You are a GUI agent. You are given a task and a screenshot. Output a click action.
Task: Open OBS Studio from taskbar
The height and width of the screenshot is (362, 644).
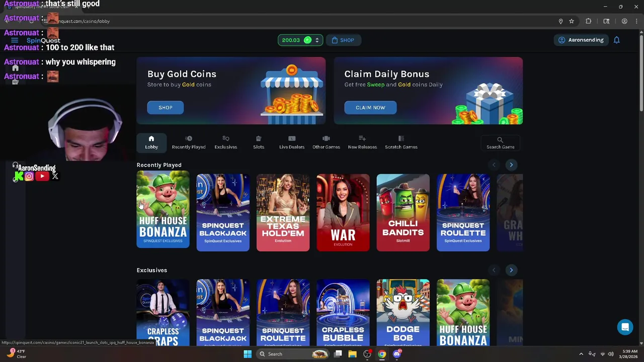point(367,354)
